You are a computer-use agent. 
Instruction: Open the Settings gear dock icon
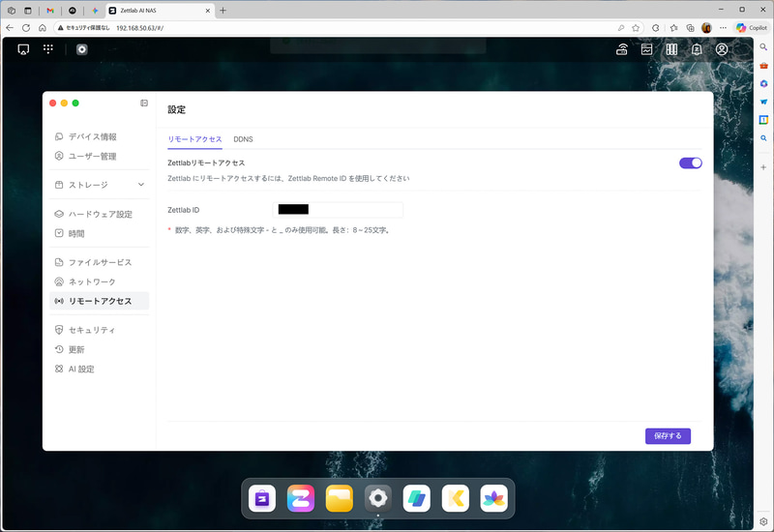[x=378, y=498]
